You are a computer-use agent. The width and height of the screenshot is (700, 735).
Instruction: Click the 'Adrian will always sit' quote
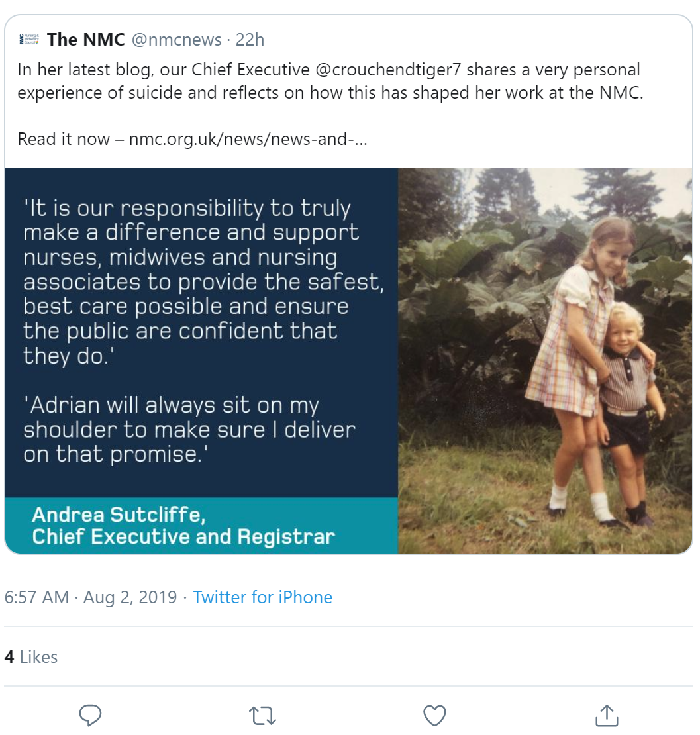pos(189,429)
